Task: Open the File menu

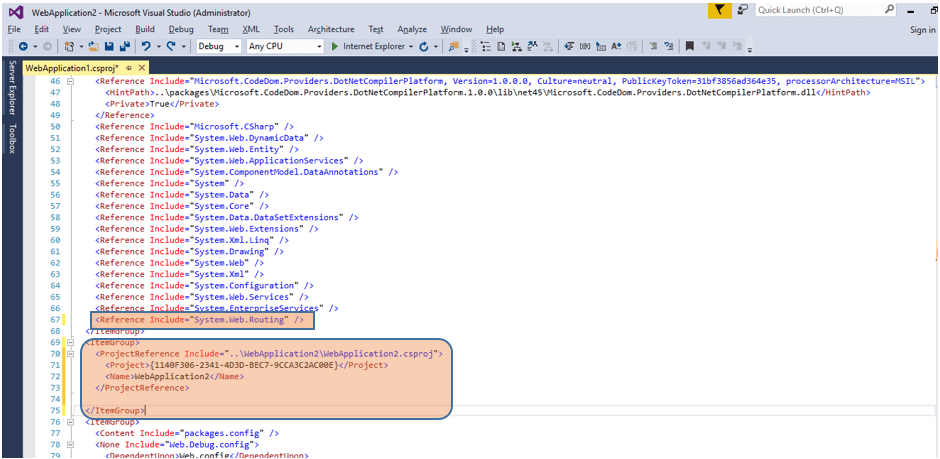Action: point(14,29)
